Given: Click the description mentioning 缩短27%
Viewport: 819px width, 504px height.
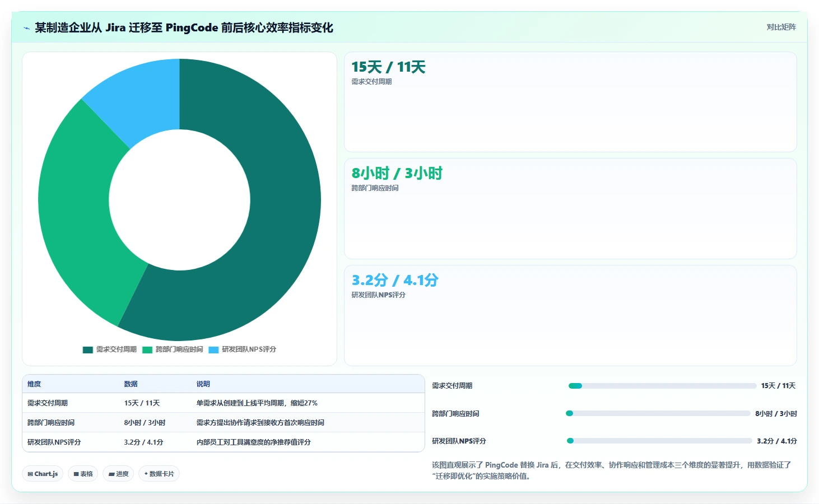Looking at the screenshot, I should 257,403.
